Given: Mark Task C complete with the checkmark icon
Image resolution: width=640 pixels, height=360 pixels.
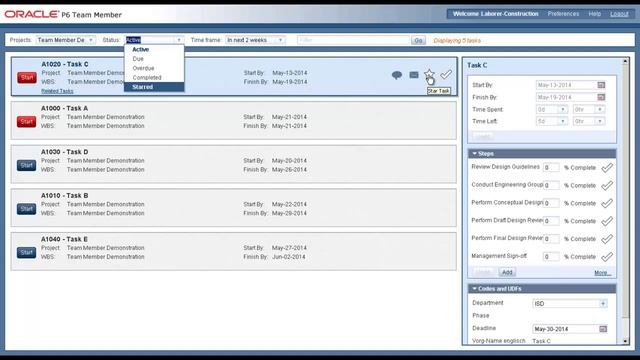Looking at the screenshot, I should 446,74.
